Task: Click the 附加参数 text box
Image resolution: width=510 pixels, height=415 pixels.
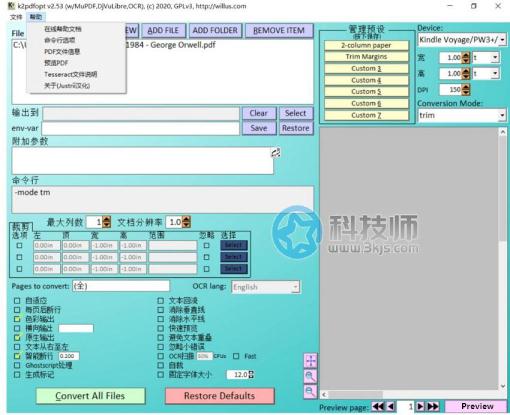Action: tap(143, 161)
